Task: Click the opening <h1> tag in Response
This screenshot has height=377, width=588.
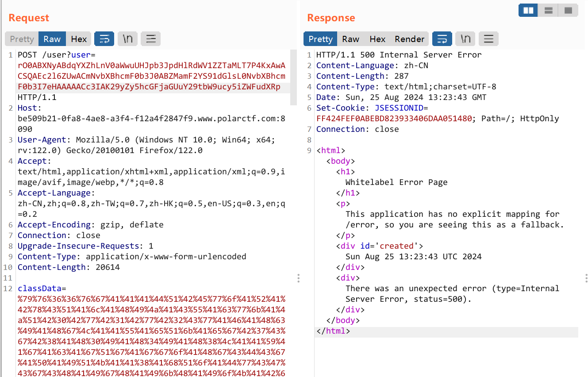Action: 345,172
